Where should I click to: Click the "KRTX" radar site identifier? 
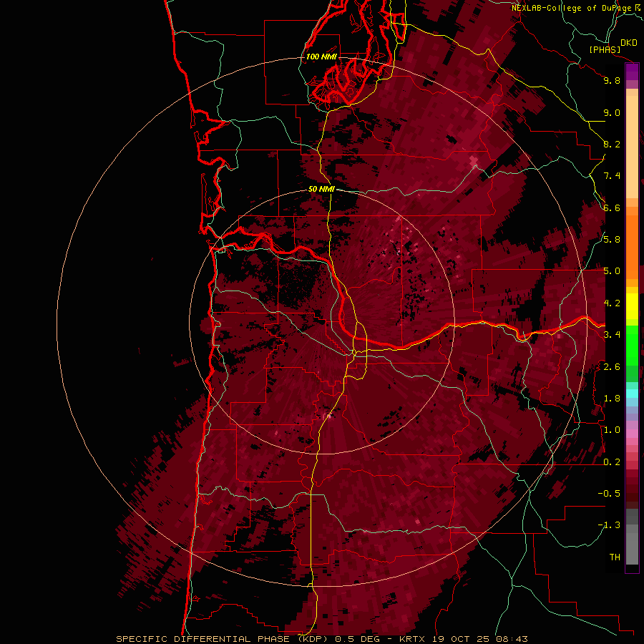pos(413,639)
